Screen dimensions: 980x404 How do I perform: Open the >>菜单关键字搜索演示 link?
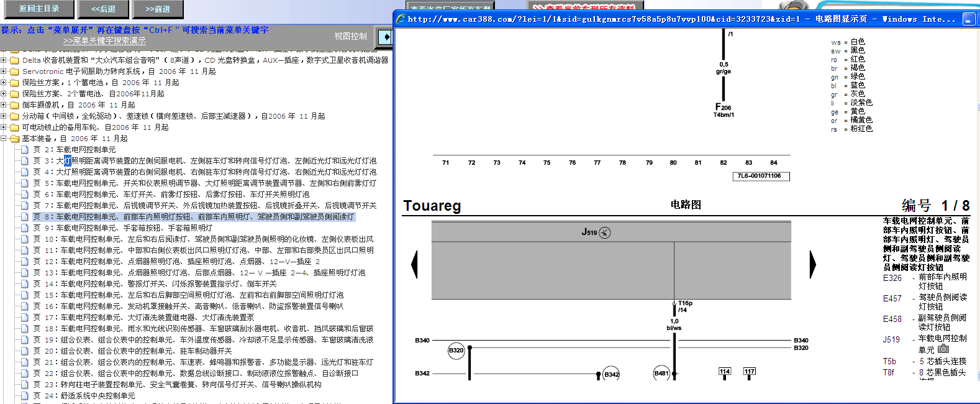(x=104, y=40)
